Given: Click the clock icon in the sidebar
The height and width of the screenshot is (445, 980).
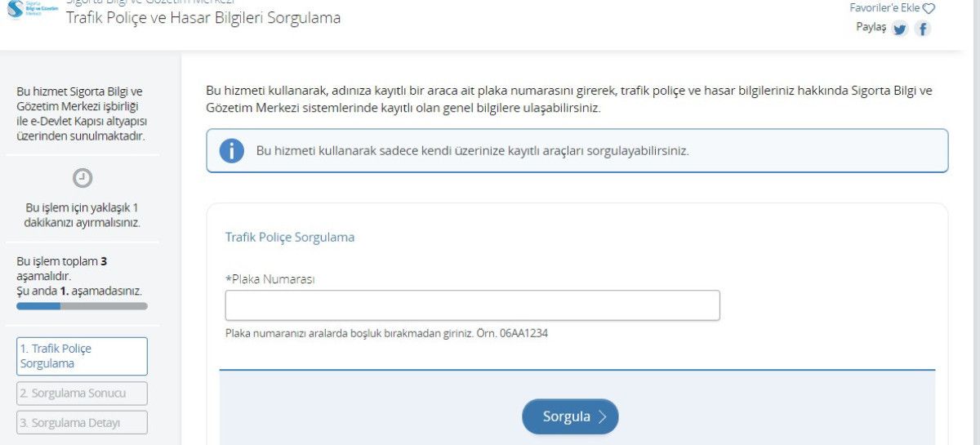Looking at the screenshot, I should point(82,178).
